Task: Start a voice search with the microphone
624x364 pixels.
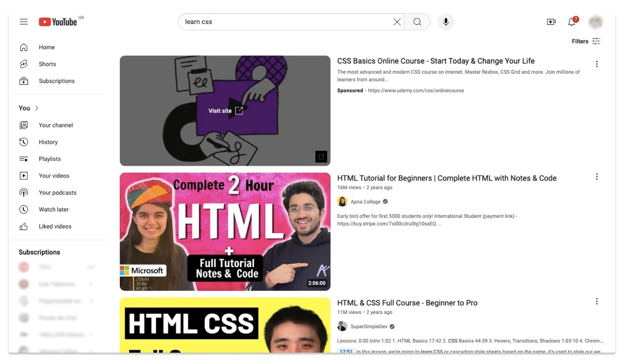Action: [x=446, y=22]
